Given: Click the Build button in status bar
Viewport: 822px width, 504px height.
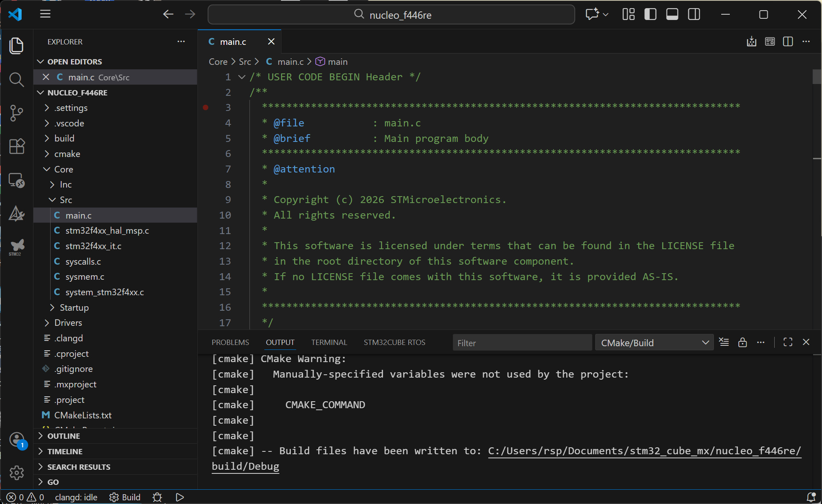Looking at the screenshot, I should click(125, 497).
